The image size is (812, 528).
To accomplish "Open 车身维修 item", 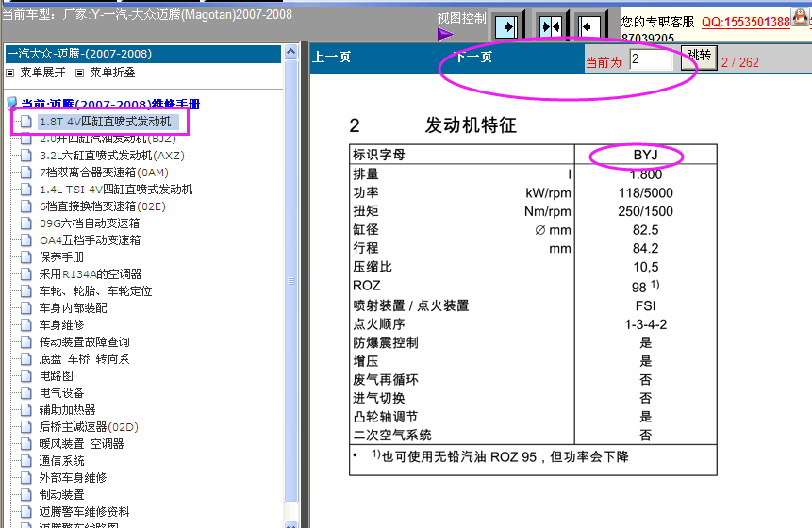I will pyautogui.click(x=61, y=325).
